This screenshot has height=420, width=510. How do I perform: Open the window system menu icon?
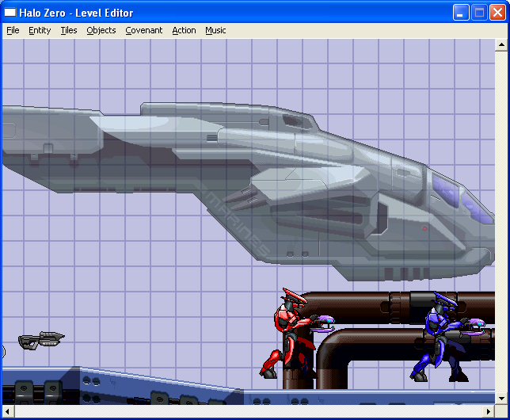(x=10, y=13)
